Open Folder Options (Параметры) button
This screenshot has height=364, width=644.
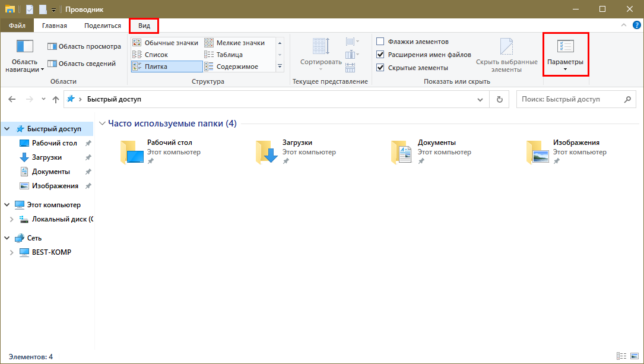pyautogui.click(x=565, y=53)
